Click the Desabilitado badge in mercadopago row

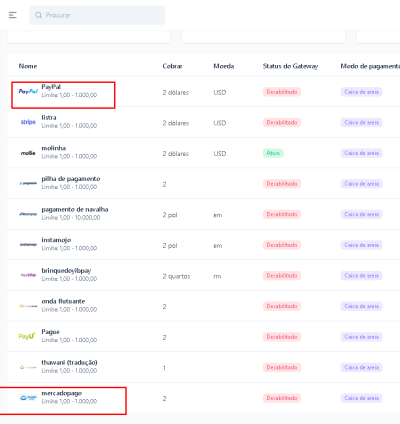282,398
